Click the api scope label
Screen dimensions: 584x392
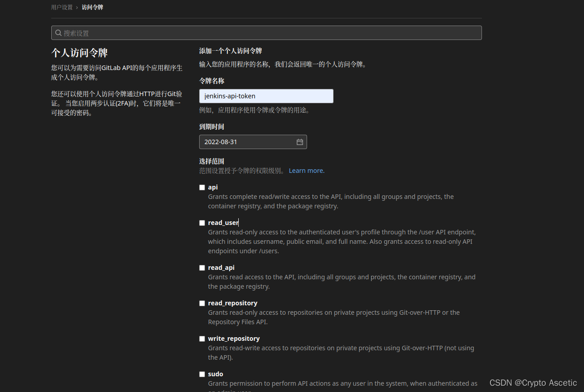tap(213, 187)
